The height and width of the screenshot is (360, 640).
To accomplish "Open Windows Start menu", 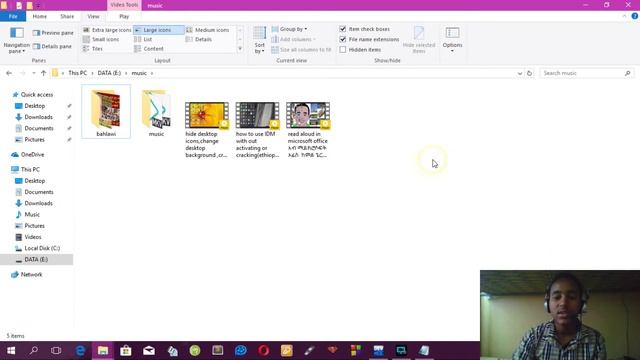I will 11,351.
